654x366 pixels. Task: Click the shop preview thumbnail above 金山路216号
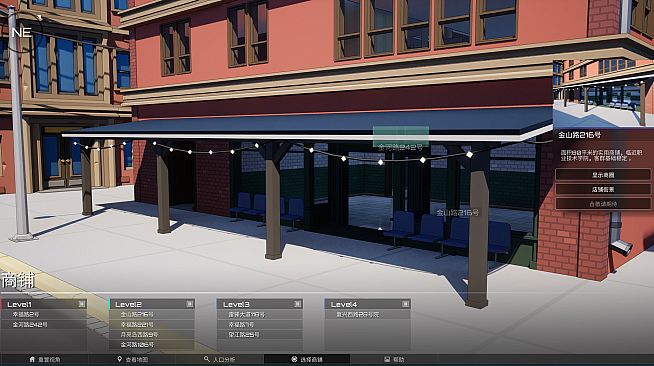[x=603, y=93]
